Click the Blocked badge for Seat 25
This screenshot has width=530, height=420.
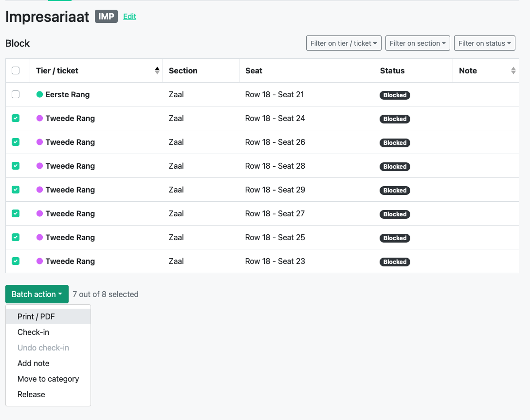[395, 238]
